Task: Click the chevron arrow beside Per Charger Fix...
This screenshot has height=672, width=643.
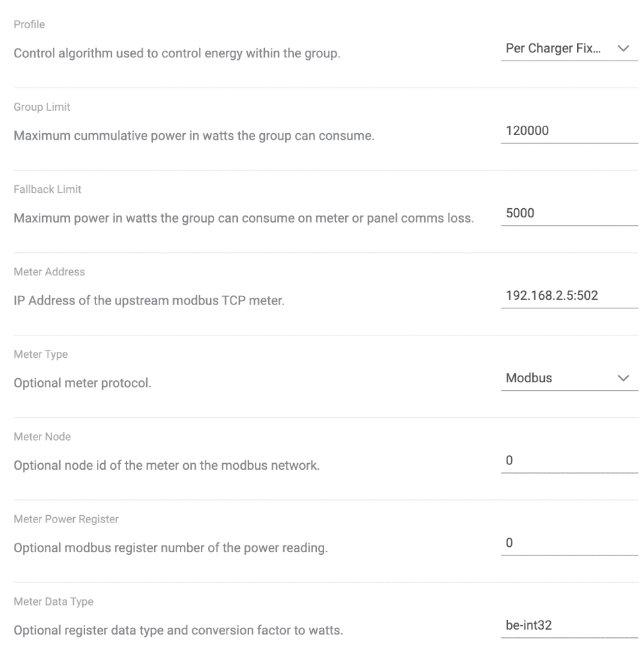Action: click(x=623, y=49)
